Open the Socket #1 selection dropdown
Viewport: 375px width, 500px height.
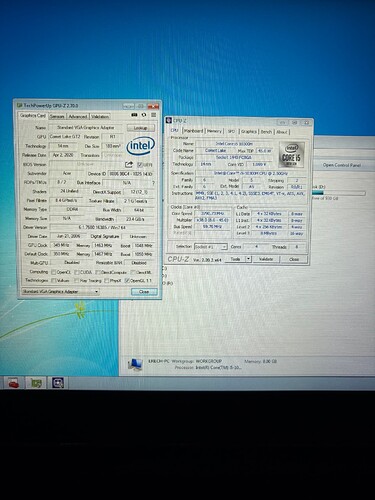pos(211,247)
